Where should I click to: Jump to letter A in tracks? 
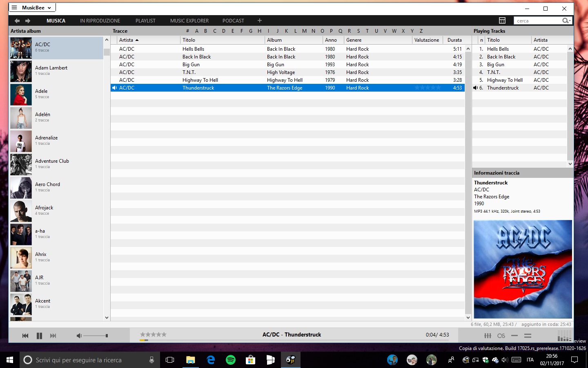pyautogui.click(x=197, y=31)
